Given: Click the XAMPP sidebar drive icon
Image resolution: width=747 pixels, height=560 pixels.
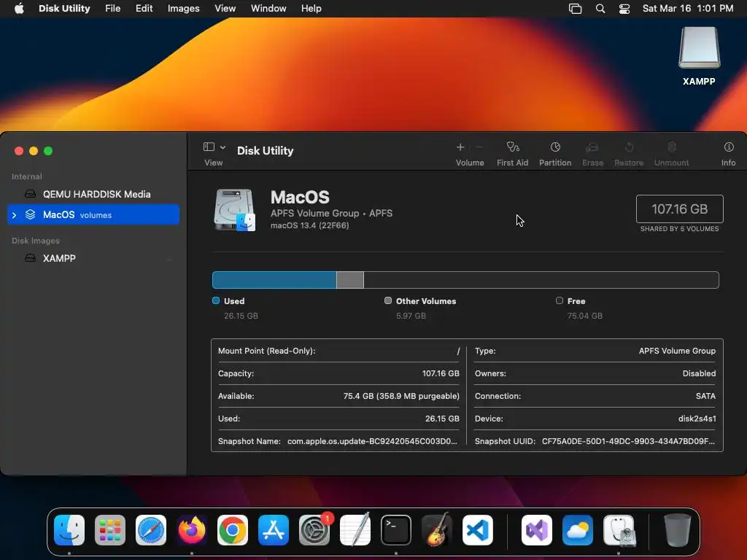Looking at the screenshot, I should point(30,258).
